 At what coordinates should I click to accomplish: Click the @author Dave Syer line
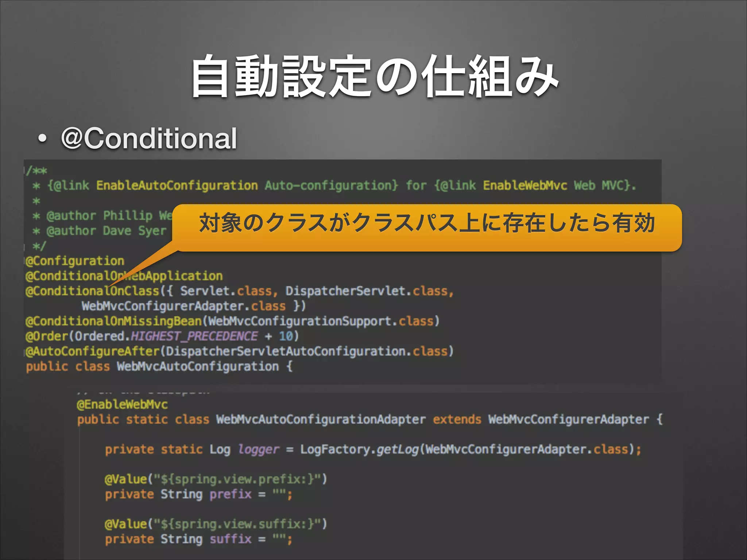coord(99,231)
